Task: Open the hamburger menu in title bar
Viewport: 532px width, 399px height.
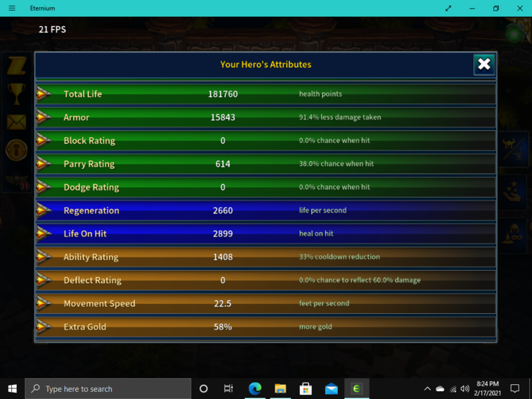Action: [12, 8]
